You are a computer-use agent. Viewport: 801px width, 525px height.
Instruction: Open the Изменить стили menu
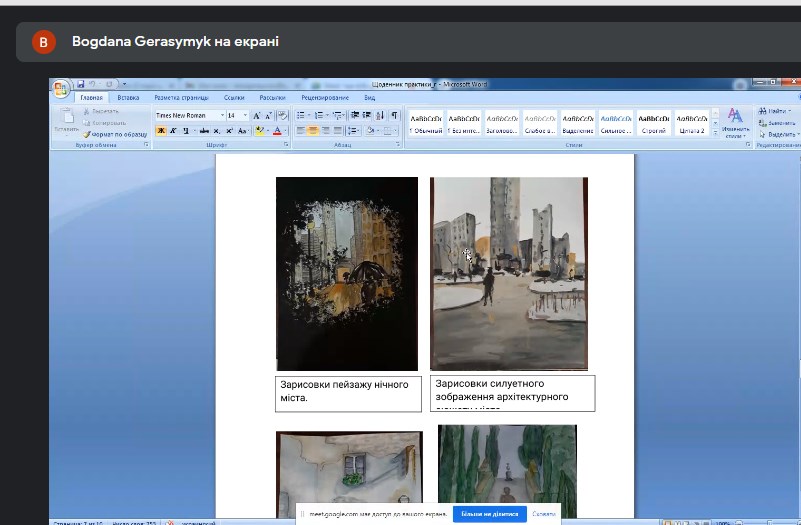point(736,123)
